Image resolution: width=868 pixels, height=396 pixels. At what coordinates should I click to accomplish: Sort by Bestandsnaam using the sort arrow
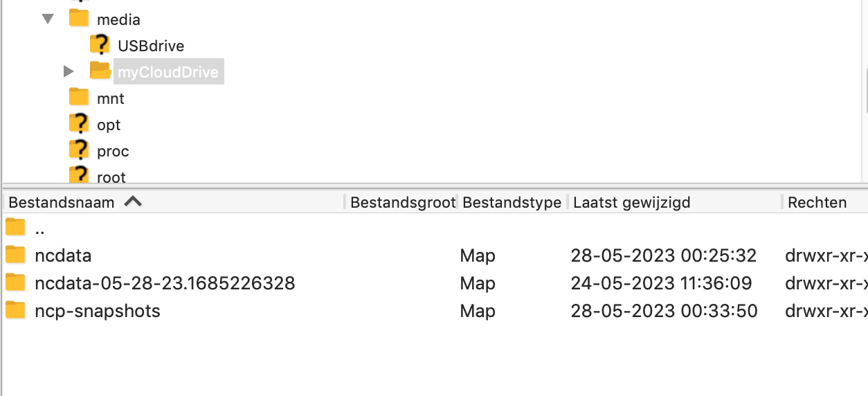tap(133, 201)
